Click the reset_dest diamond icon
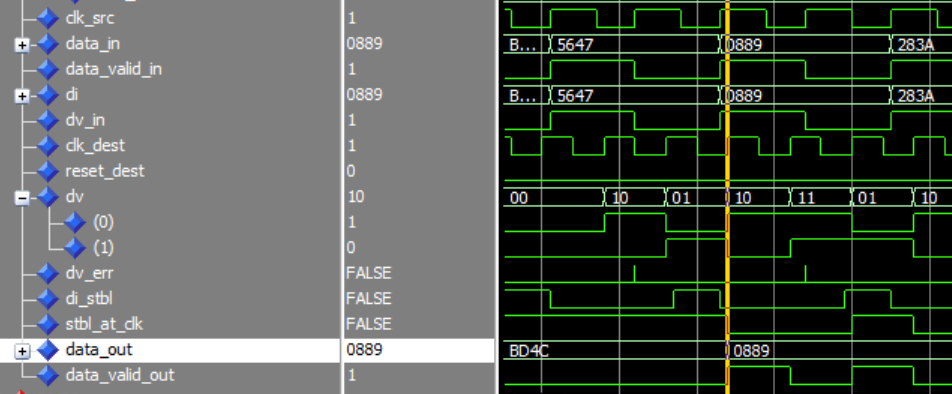 coord(48,172)
